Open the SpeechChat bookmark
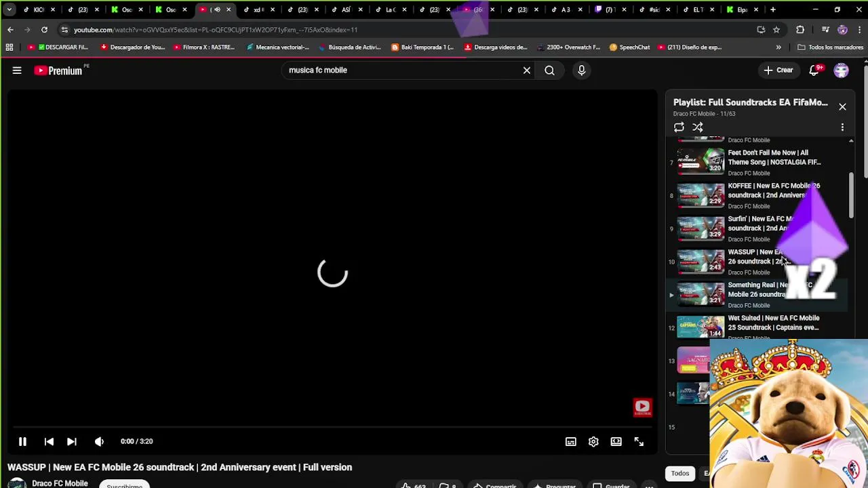The image size is (868, 488). pos(630,47)
